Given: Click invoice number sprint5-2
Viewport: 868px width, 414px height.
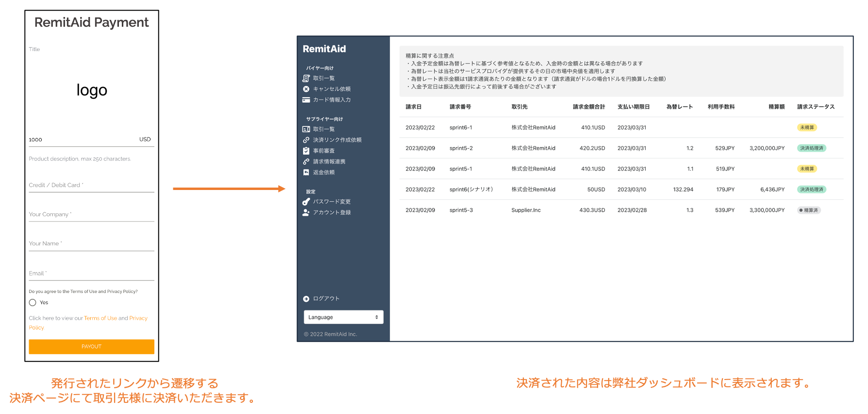Looking at the screenshot, I should tap(461, 148).
